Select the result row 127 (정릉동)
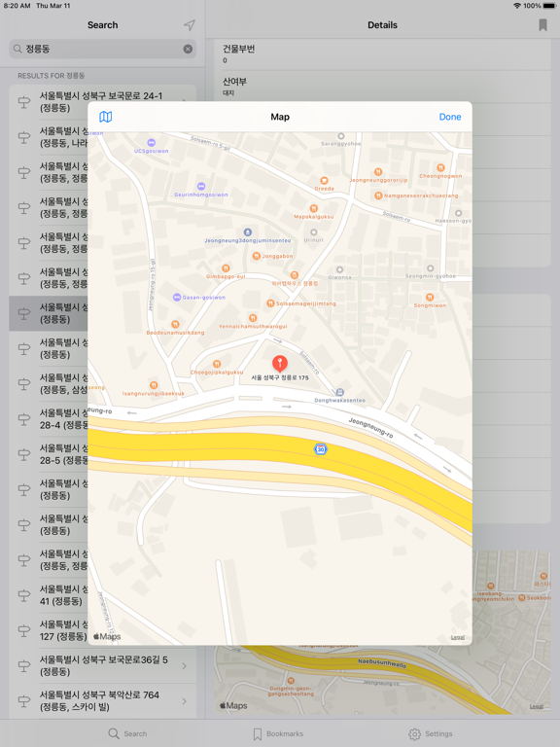This screenshot has height=747, width=560. point(48,630)
